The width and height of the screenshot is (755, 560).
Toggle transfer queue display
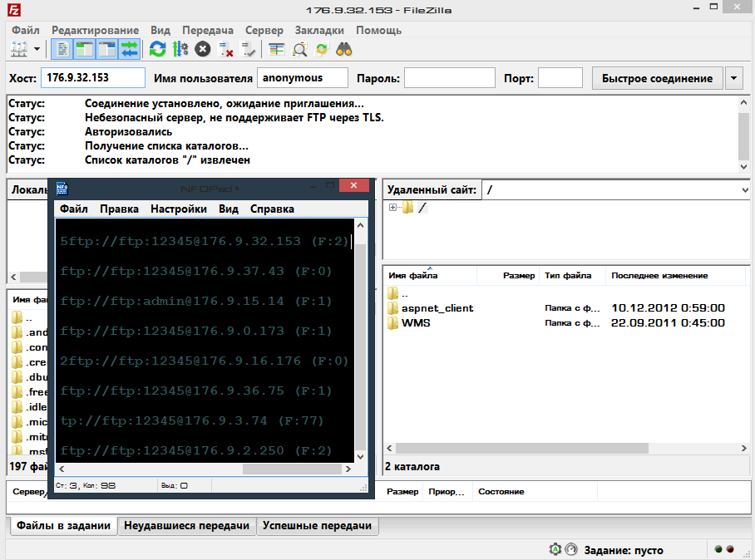(129, 49)
